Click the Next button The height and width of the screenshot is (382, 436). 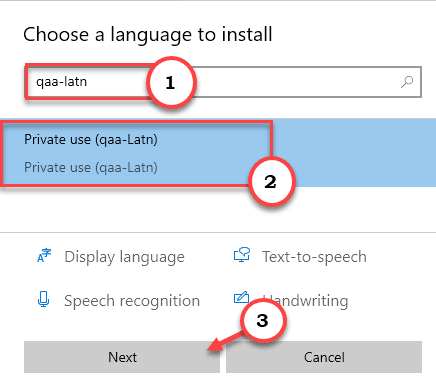coord(122,357)
